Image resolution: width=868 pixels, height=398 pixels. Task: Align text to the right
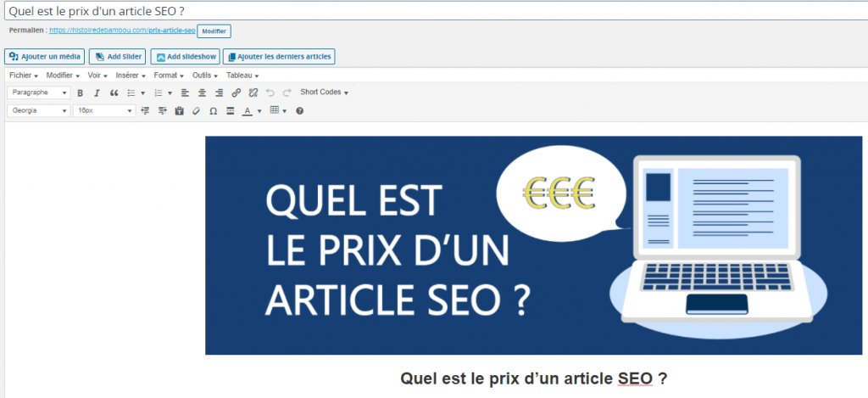pos(220,93)
